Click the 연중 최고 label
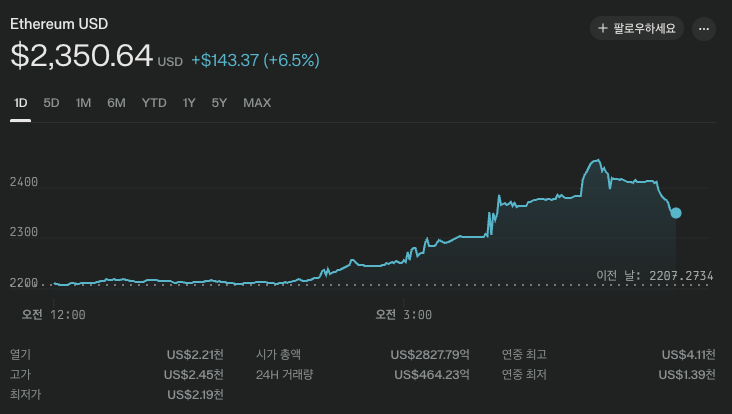Image resolution: width=732 pixels, height=414 pixels. click(524, 355)
